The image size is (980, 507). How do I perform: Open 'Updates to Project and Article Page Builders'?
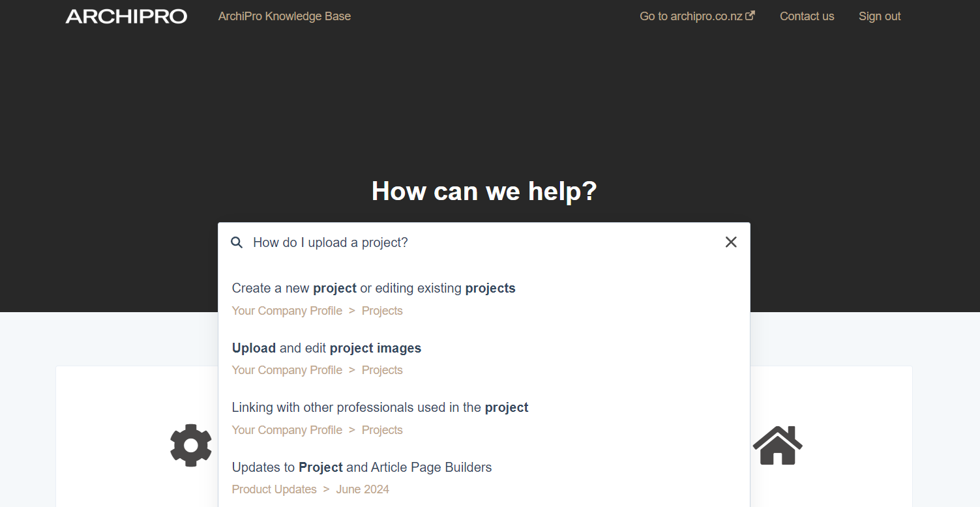361,467
